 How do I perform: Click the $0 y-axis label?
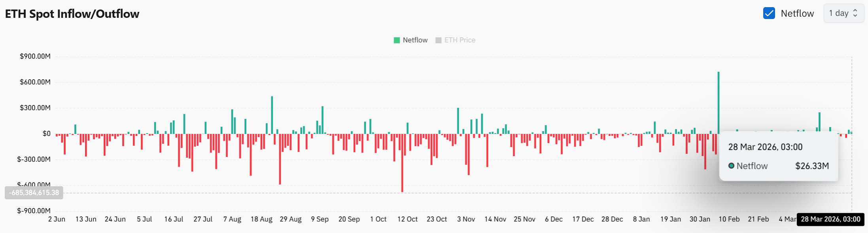point(46,134)
